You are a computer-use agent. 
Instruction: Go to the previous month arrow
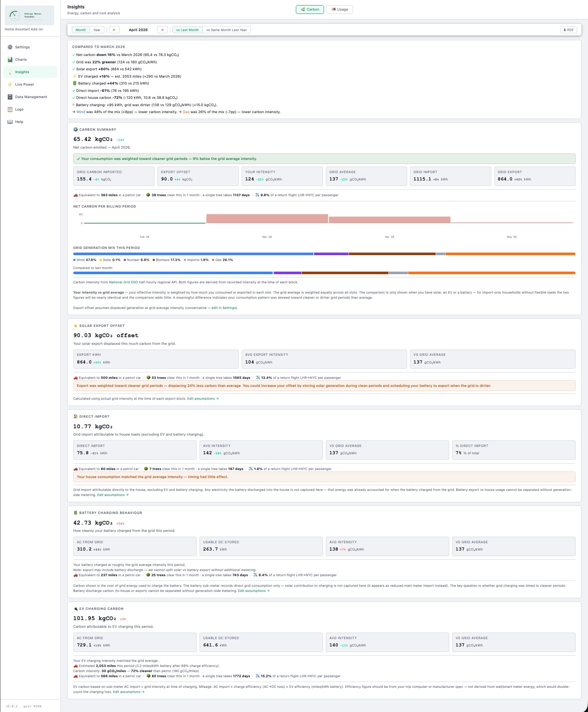[114, 30]
